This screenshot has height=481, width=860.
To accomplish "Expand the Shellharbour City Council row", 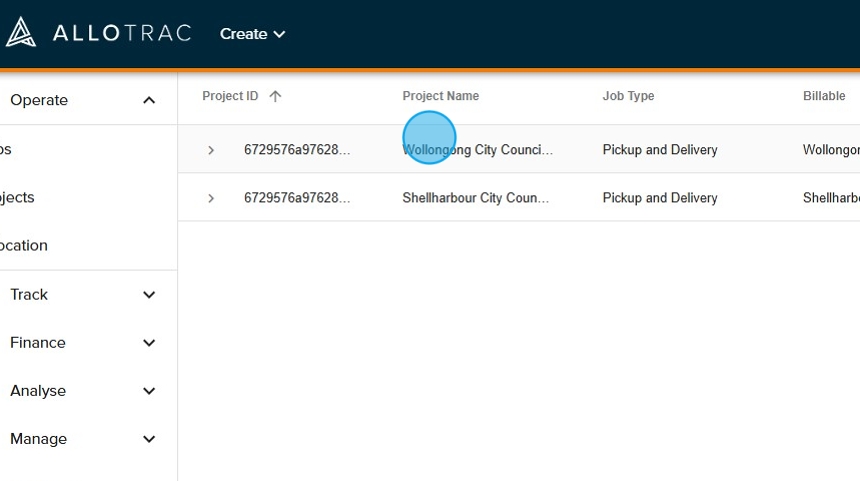I will [211, 198].
